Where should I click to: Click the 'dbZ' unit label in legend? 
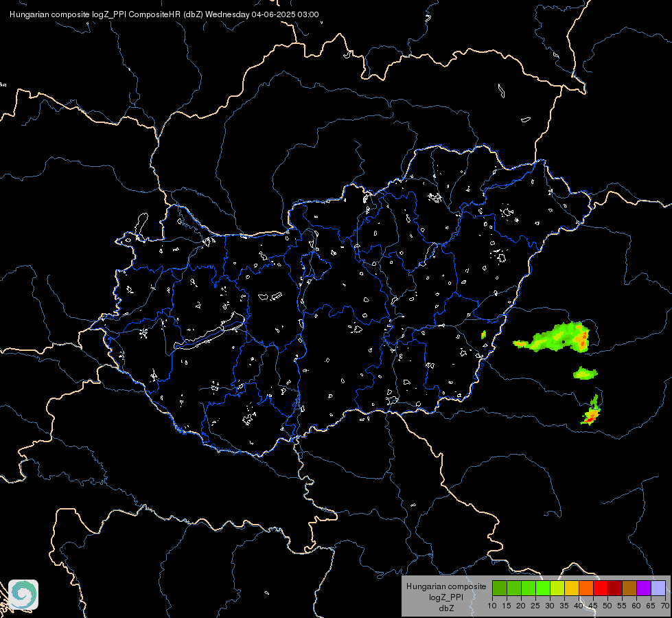pos(446,608)
